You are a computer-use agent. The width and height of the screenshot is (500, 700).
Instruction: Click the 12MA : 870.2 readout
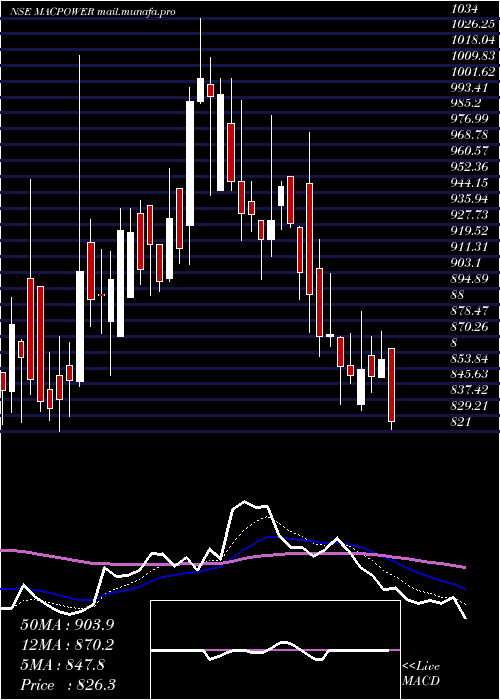tap(67, 645)
